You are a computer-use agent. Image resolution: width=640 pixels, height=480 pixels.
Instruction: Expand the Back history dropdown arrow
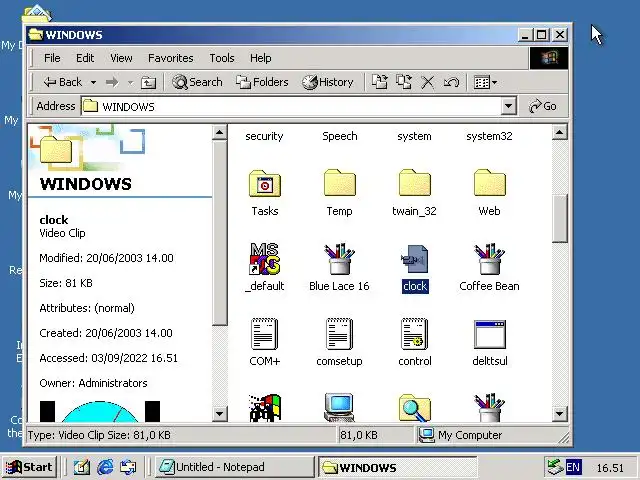tap(93, 82)
